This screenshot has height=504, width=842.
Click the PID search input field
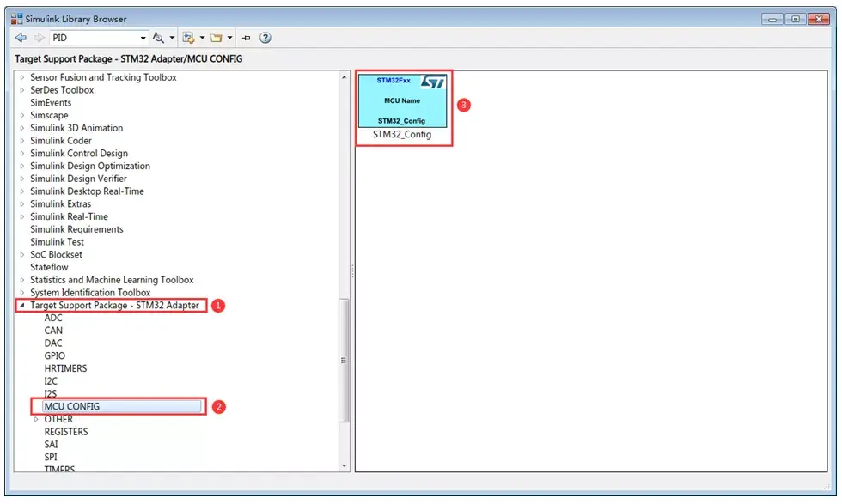click(x=95, y=38)
